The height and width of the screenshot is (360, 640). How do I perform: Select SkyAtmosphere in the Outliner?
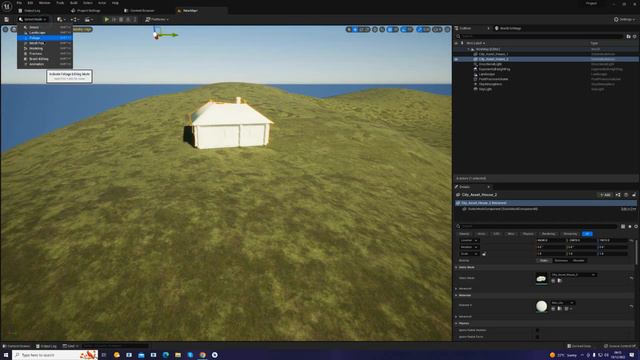click(x=490, y=84)
